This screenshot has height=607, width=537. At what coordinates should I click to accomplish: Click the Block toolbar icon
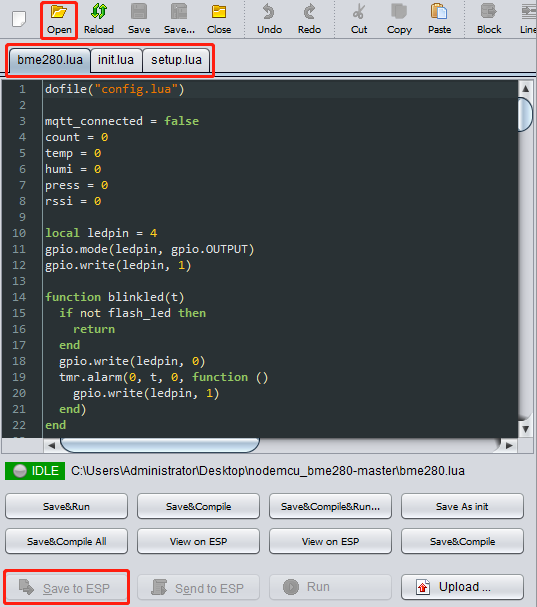point(489,12)
